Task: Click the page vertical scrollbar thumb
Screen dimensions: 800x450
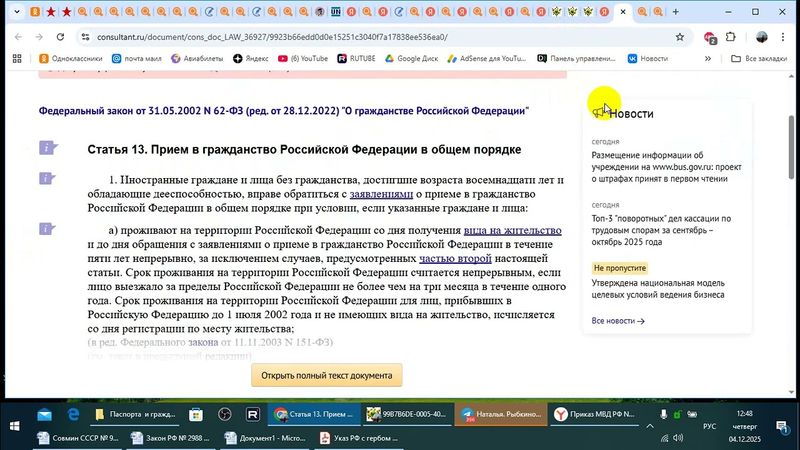Action: (x=791, y=147)
